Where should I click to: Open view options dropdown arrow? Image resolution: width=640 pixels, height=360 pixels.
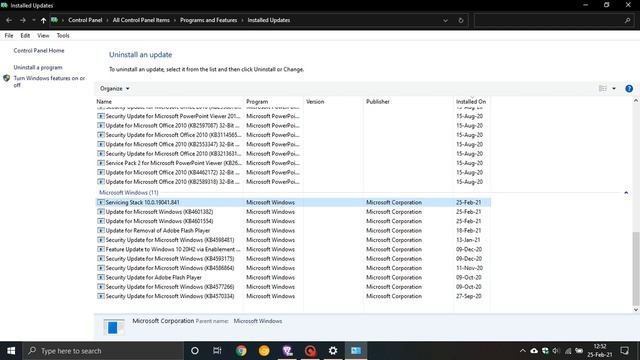pyautogui.click(x=614, y=89)
